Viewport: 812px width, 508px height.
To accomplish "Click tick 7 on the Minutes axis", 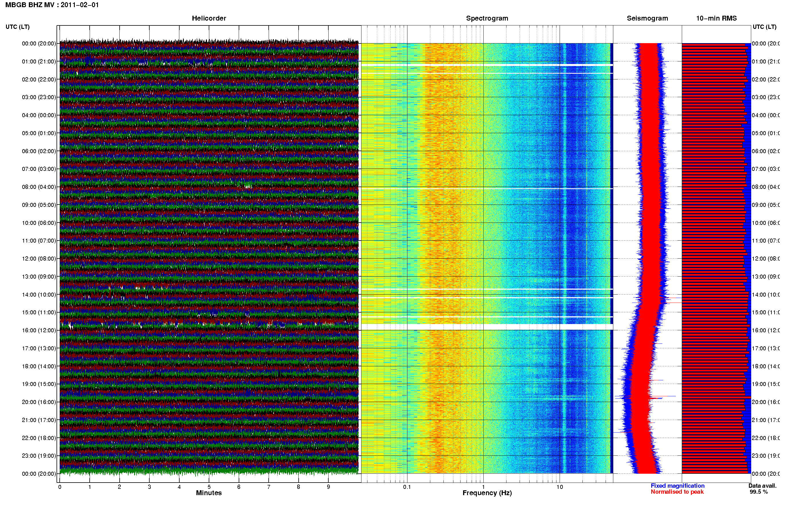I will pyautogui.click(x=269, y=487).
